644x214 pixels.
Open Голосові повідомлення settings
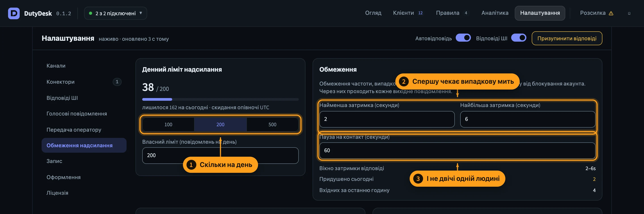[x=84, y=114]
